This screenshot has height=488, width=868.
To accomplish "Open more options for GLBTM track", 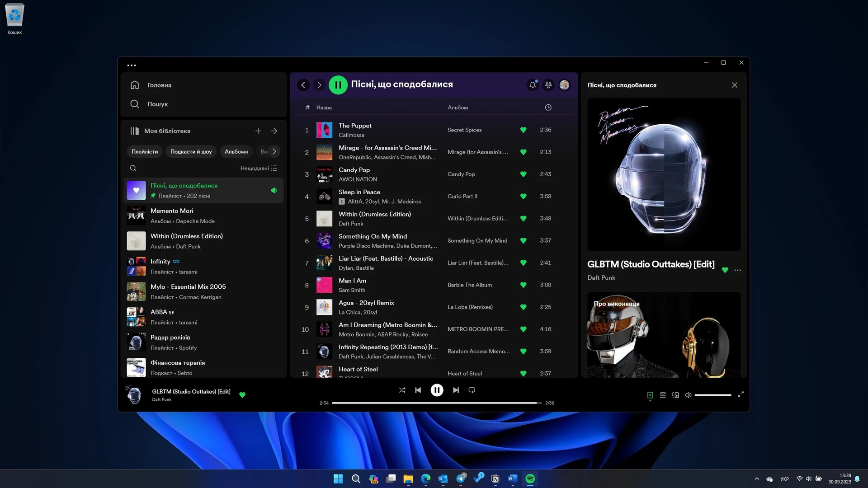I will pos(738,270).
